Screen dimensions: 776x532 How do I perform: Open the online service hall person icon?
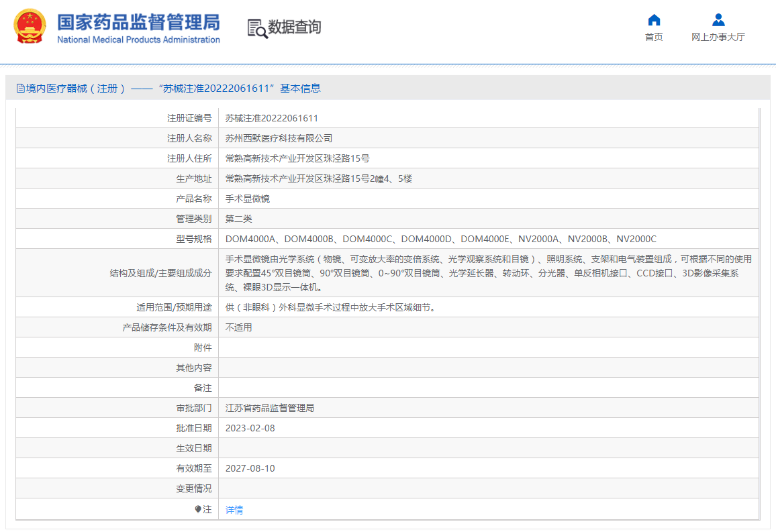[x=718, y=19]
